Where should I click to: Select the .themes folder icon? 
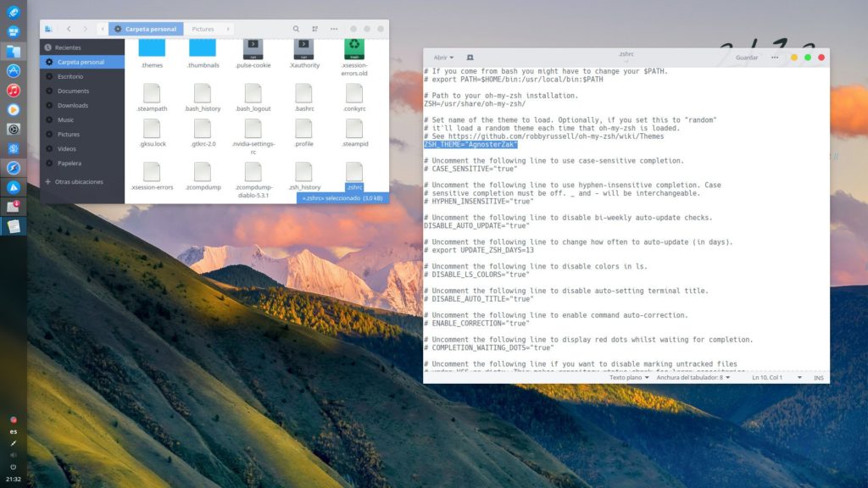(x=152, y=48)
